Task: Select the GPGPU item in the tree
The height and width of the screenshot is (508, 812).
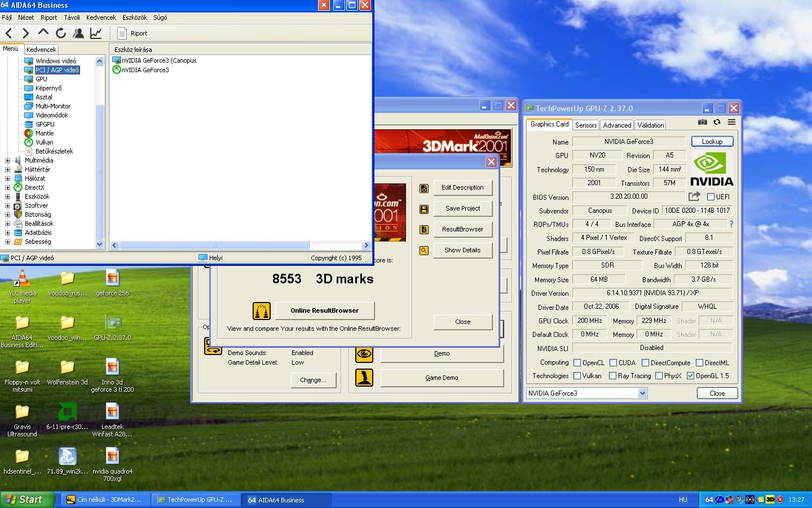Action: click(x=45, y=124)
